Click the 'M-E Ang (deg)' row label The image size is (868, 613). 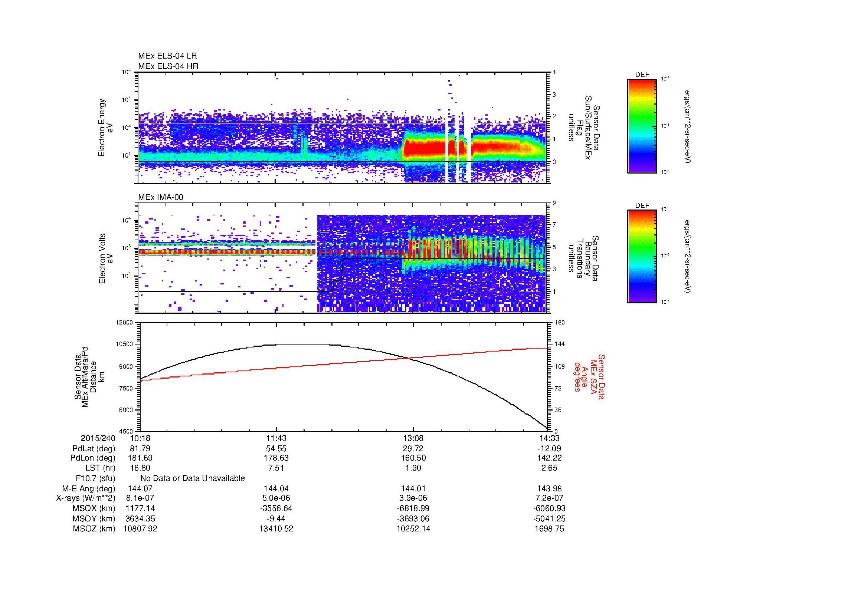pos(88,489)
